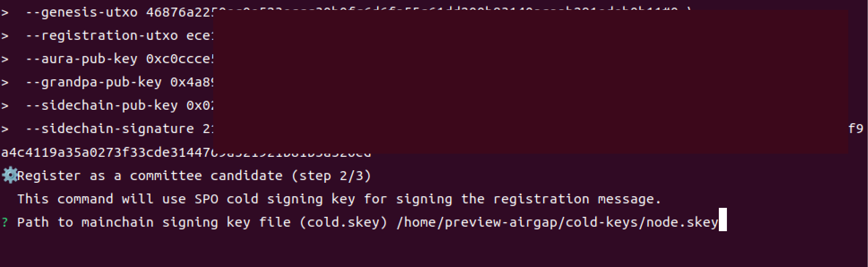Click the "f9" text ending signature line
Image resolution: width=868 pixels, height=267 pixels.
click(x=856, y=129)
